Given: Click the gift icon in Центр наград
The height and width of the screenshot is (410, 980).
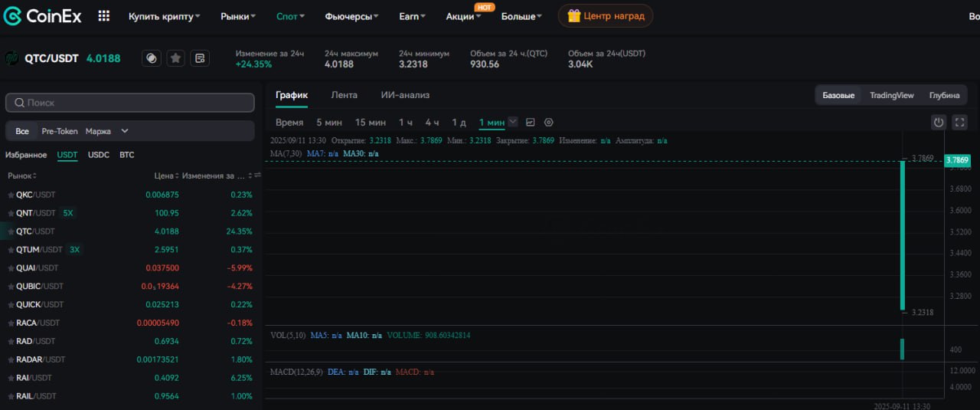Looking at the screenshot, I should pos(573,15).
